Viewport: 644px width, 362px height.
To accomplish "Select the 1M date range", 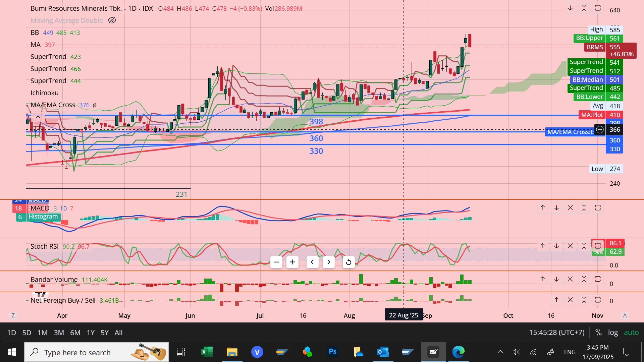I will (x=43, y=333).
